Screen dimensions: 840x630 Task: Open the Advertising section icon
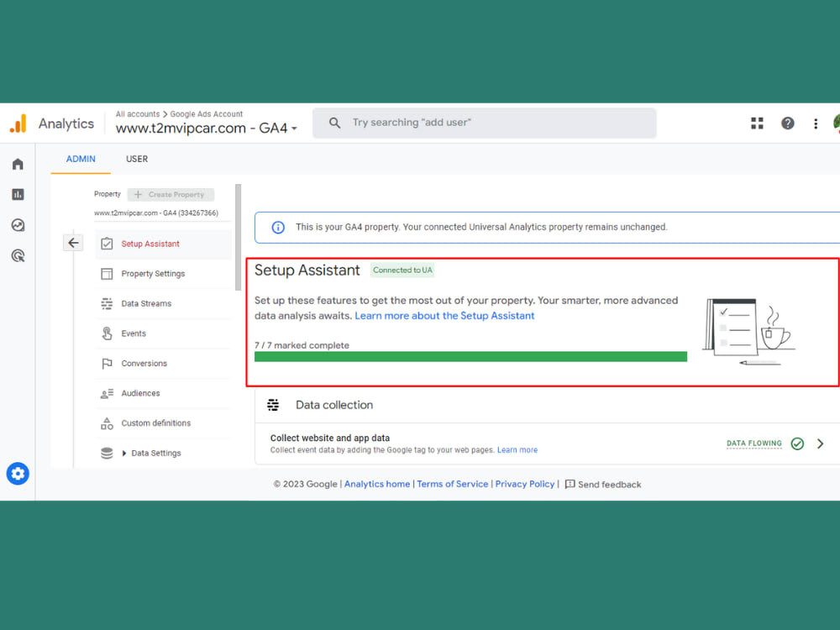18,255
